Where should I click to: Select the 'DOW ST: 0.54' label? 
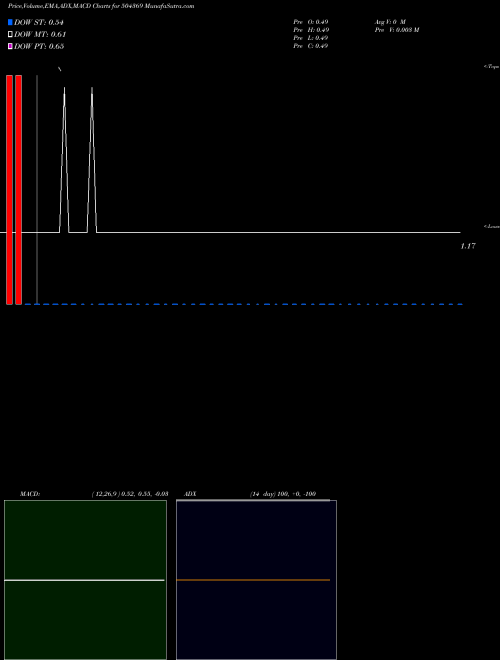tap(39, 22)
